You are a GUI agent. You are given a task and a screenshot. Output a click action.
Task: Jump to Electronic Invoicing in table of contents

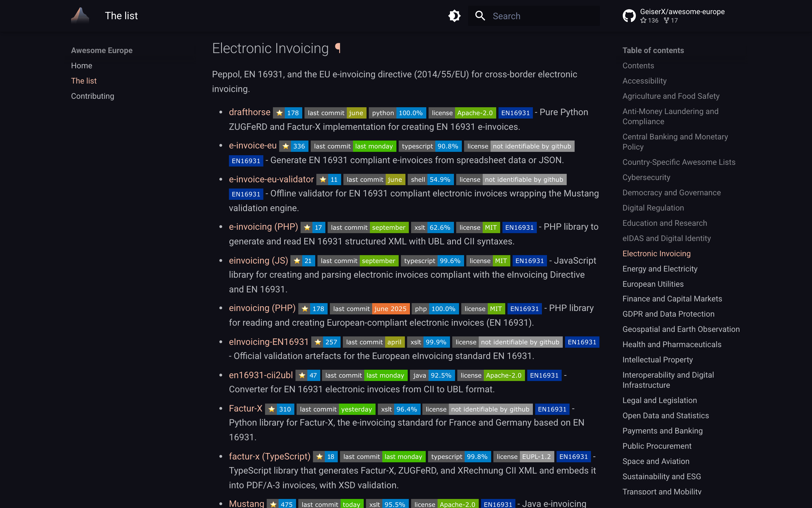tap(656, 253)
